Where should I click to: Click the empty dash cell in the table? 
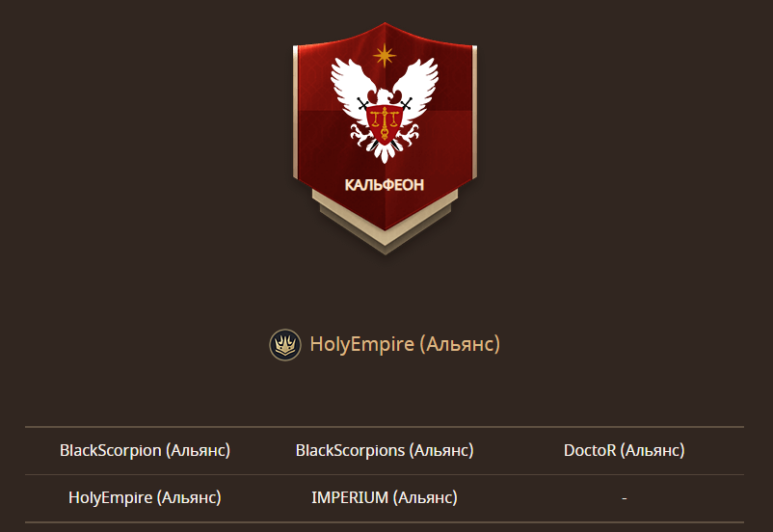tap(625, 498)
